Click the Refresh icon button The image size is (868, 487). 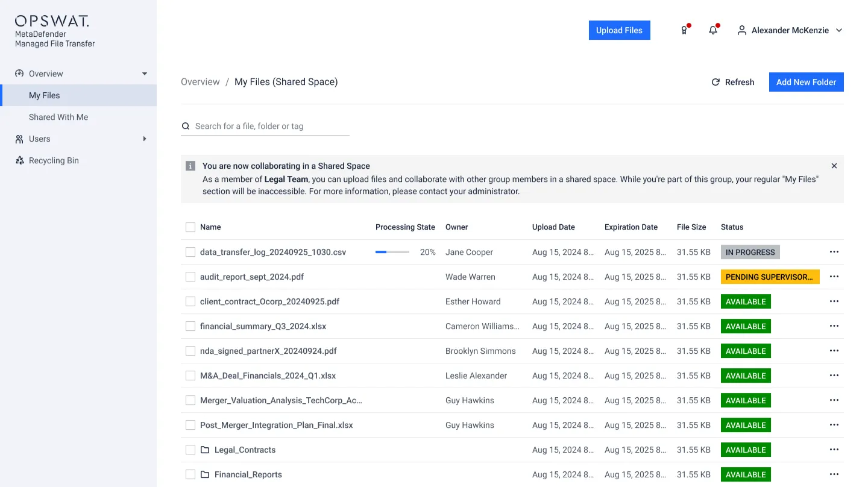pos(715,82)
